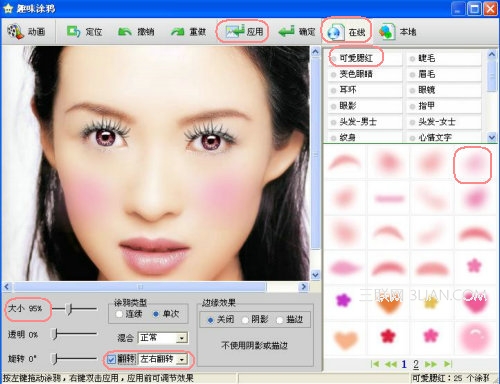This screenshot has height=384, width=500.
Task: Click the 旋转 rotation slider handle
Action: click(x=55, y=359)
